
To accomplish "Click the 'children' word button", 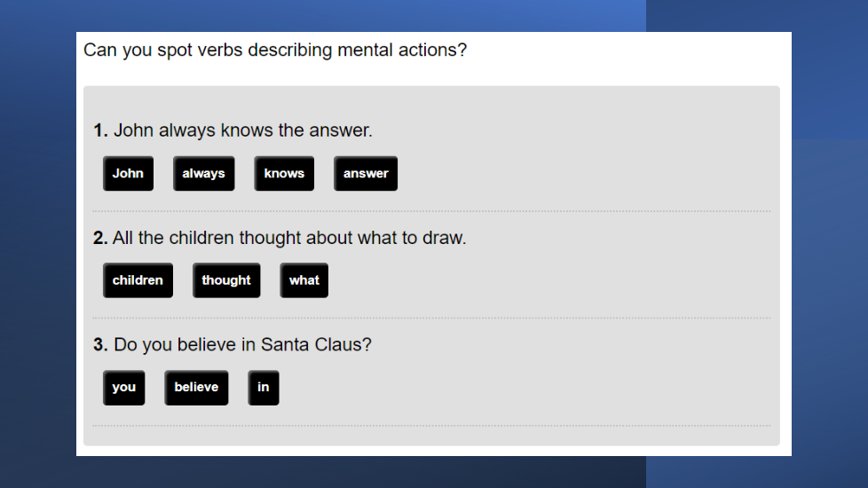I will [138, 280].
